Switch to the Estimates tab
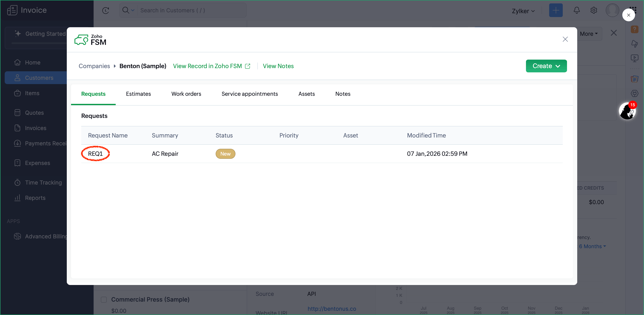Viewport: 644px width, 315px height. [138, 94]
